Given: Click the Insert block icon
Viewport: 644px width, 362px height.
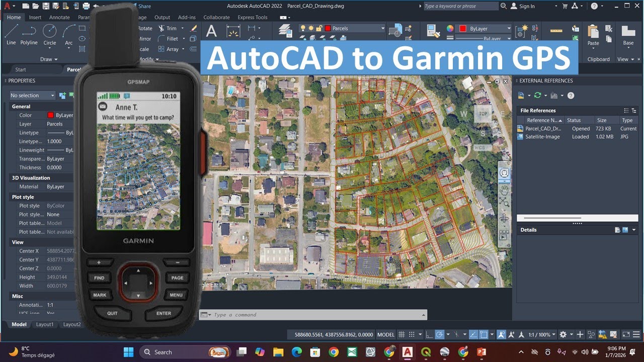Looking at the screenshot, I should click(396, 30).
